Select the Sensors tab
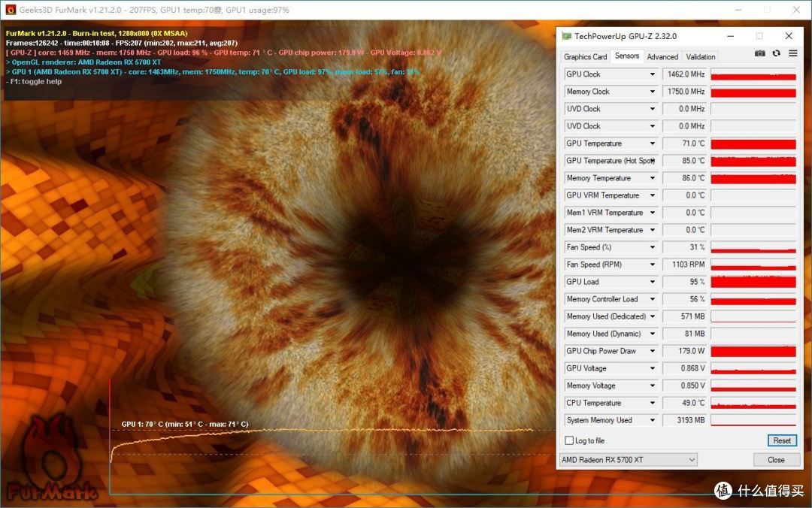Viewport: 812px width, 508px height. tap(626, 56)
